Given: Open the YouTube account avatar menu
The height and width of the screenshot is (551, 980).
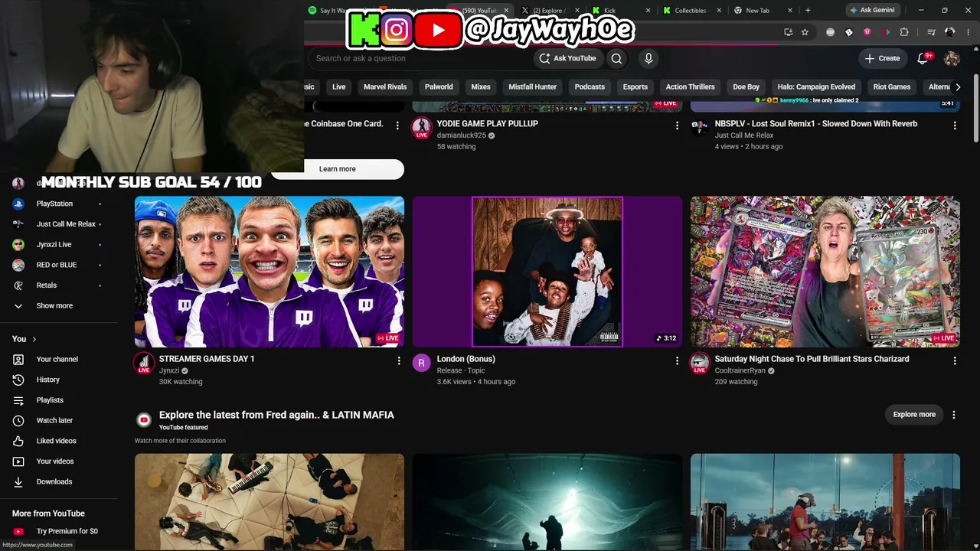Looking at the screenshot, I should [x=952, y=58].
